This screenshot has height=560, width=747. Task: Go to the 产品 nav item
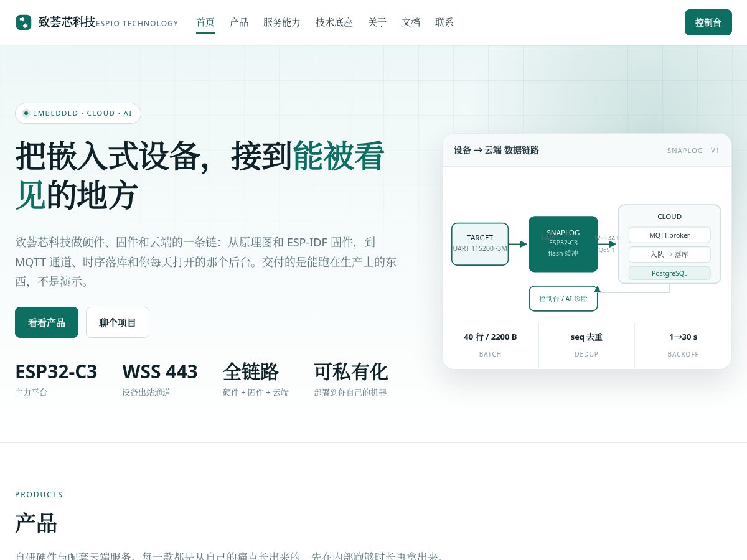point(239,22)
